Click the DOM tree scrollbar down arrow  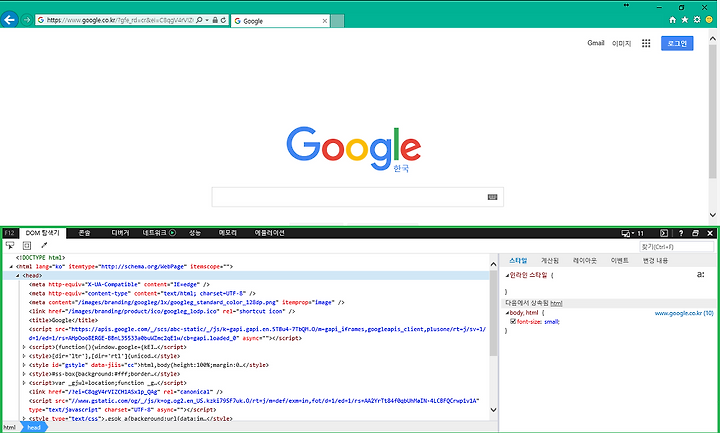[x=494, y=410]
